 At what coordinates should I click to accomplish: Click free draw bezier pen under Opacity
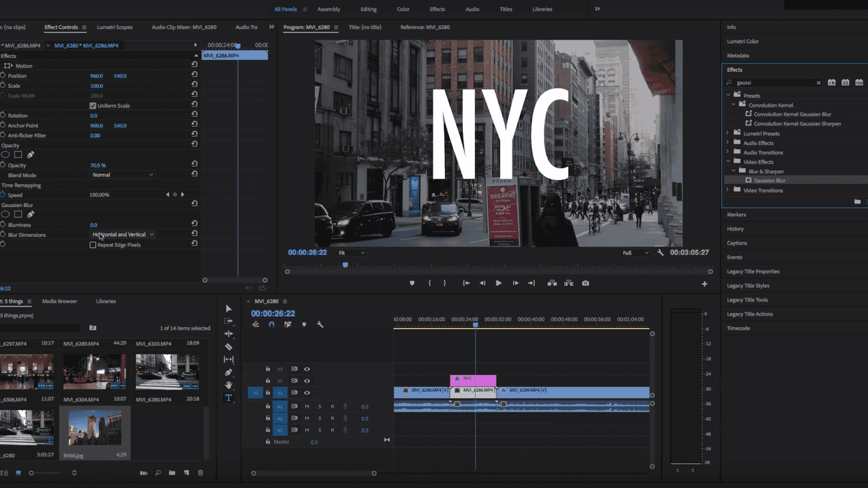31,155
